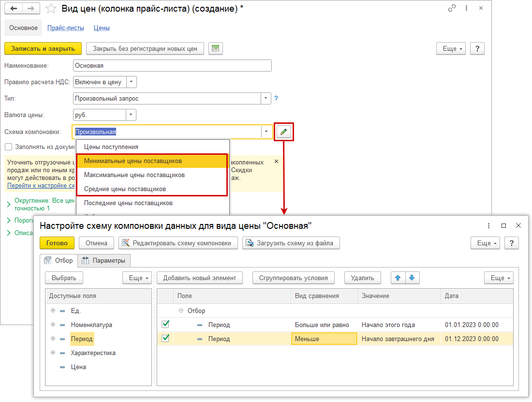The height and width of the screenshot is (402, 532).
Task: Click the green table icon in toolbar
Action: click(x=215, y=48)
